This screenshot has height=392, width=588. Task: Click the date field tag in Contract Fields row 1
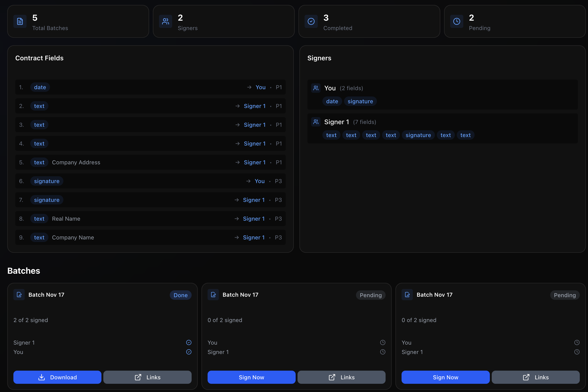click(40, 87)
